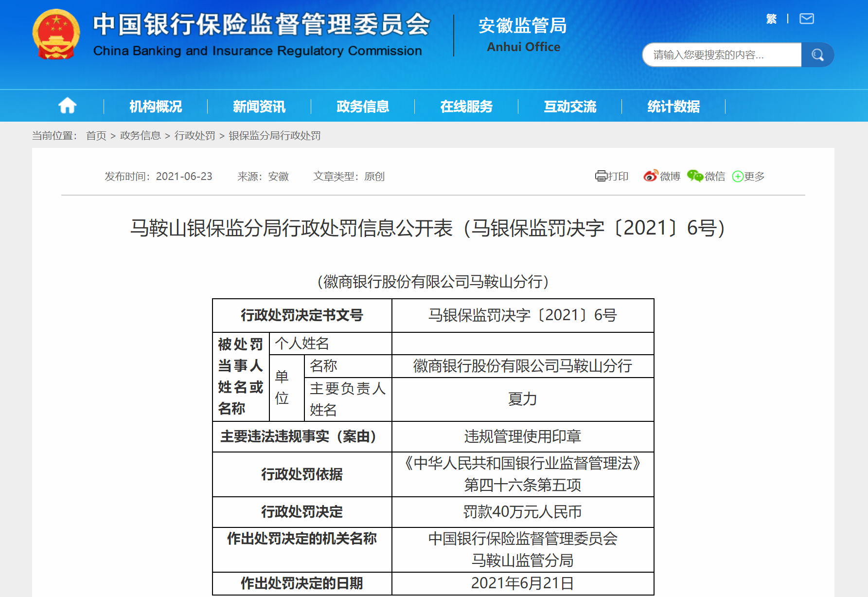Click the cell 违规管理使用印章
The image size is (868, 597).
(523, 436)
